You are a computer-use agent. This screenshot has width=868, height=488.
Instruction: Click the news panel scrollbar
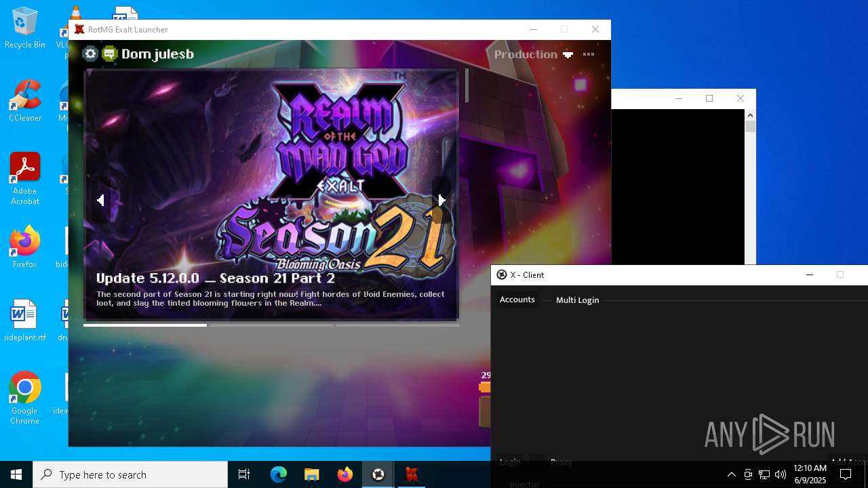(467, 85)
